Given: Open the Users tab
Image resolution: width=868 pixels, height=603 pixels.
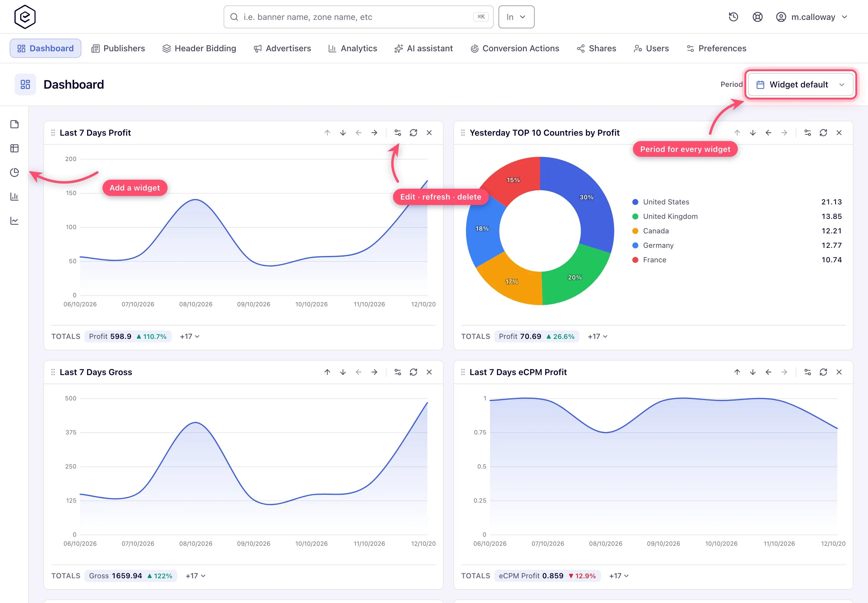Looking at the screenshot, I should [x=651, y=48].
